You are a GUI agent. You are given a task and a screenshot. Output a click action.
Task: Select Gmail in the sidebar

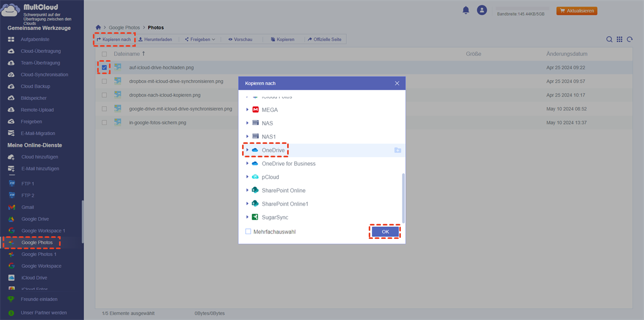(x=27, y=207)
